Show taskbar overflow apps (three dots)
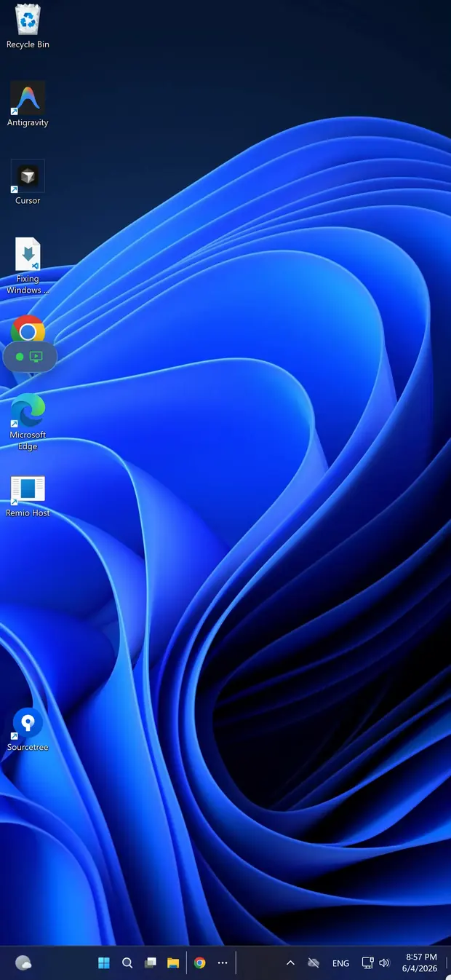 [223, 963]
